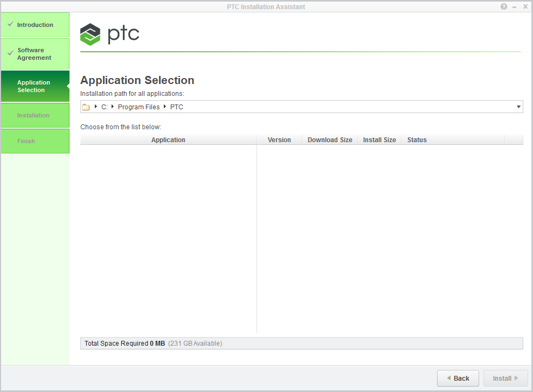Click the Version column header
Viewport: 533px width, 392px height.
click(x=279, y=139)
